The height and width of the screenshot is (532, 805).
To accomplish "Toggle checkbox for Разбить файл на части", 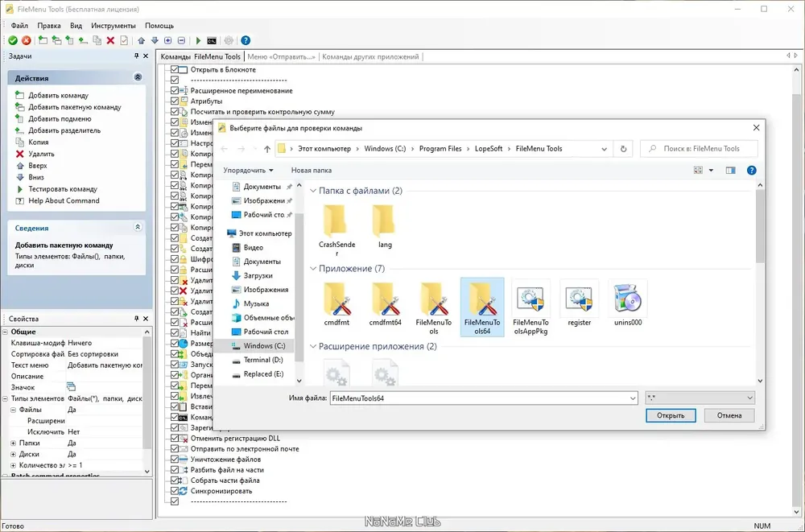I will pos(175,470).
